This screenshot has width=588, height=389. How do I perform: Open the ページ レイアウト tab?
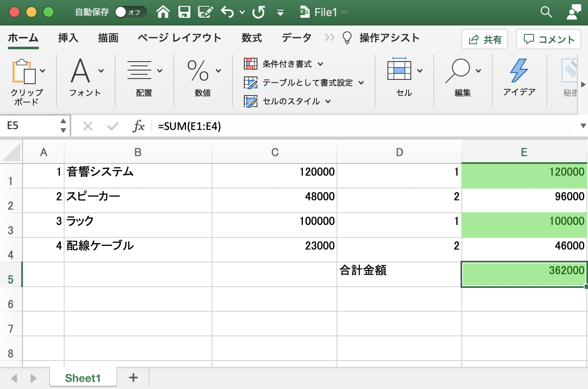(x=179, y=38)
